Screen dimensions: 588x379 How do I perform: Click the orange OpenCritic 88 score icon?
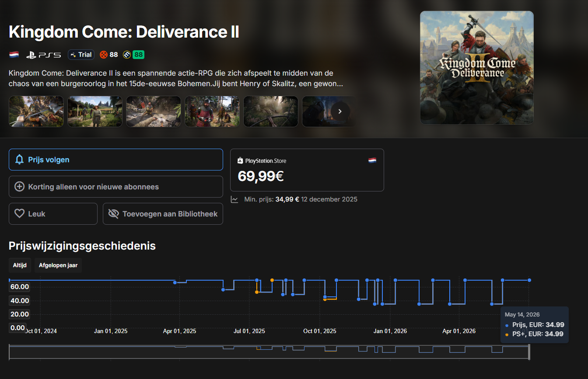(104, 55)
